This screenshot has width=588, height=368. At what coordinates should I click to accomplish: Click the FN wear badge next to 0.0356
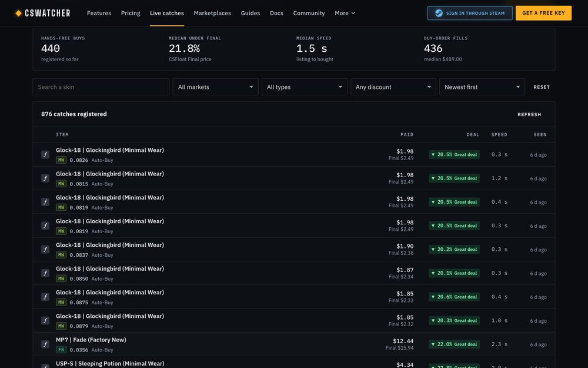[61, 350]
